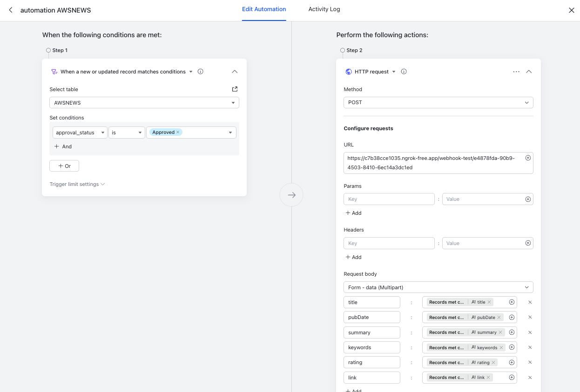Click the insert variable icon in the URL field
This screenshot has width=580, height=392.
pyautogui.click(x=528, y=158)
